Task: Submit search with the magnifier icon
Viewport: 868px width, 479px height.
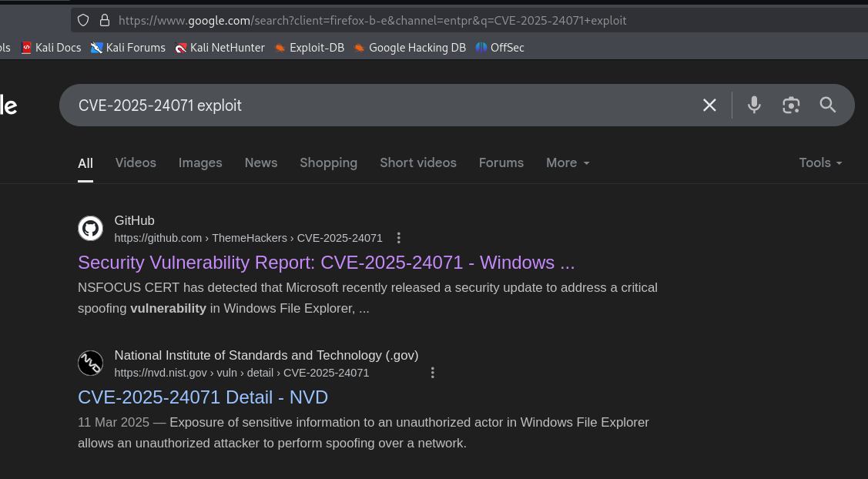Action: tap(828, 106)
